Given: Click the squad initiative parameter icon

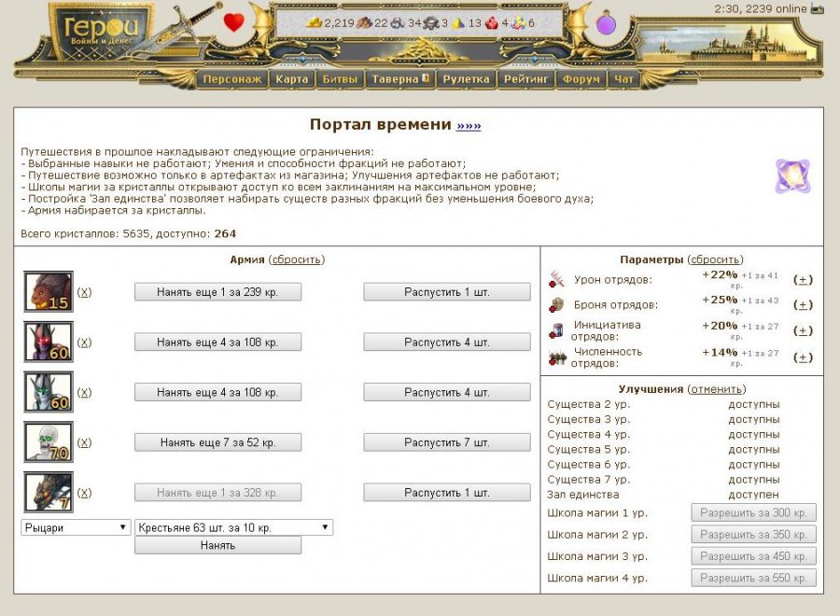Looking at the screenshot, I should click(557, 330).
